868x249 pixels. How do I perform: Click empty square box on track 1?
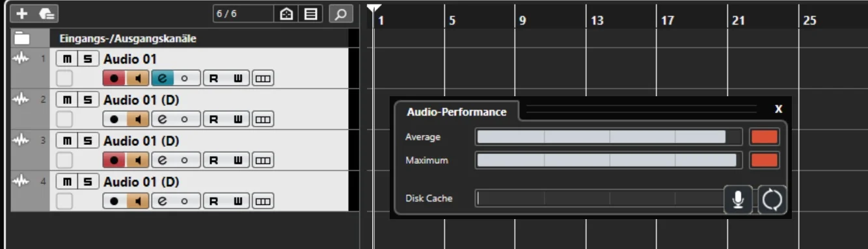64,79
